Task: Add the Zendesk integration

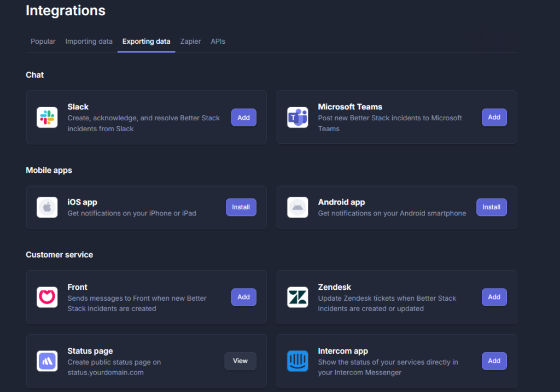Action: (x=494, y=297)
